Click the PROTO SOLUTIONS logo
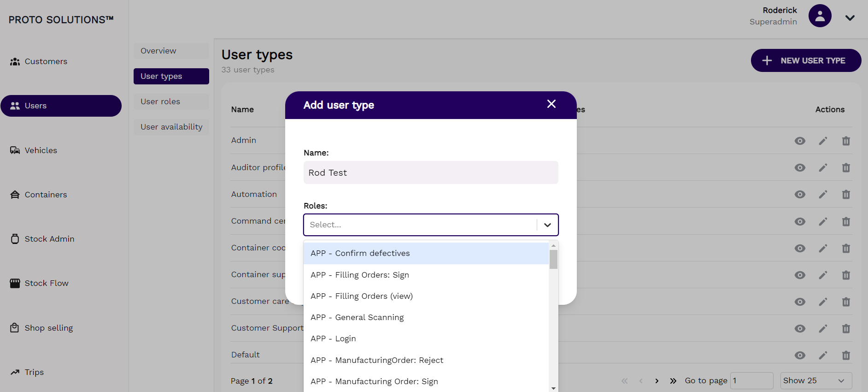This screenshot has height=392, width=868. [61, 20]
